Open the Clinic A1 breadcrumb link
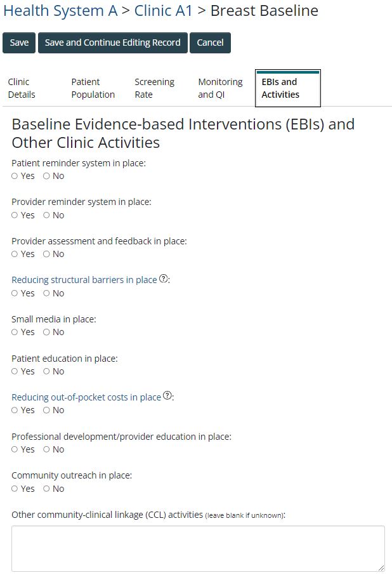392x575 pixels. (x=163, y=11)
